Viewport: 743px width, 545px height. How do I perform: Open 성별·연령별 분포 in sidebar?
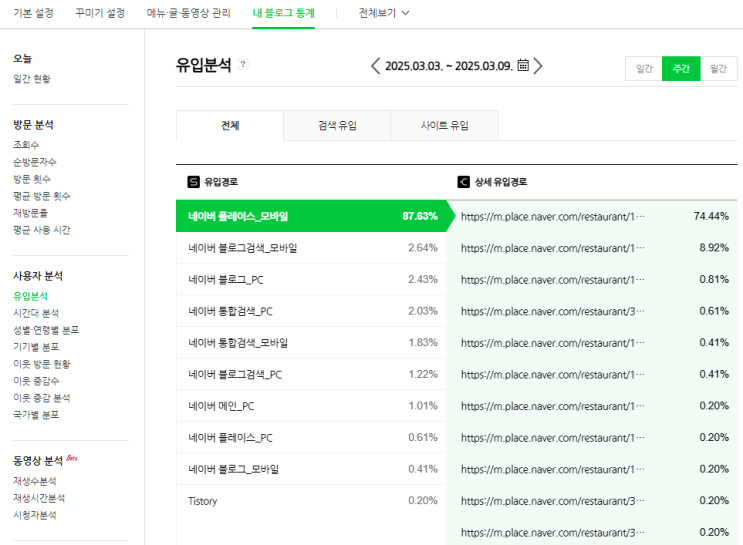point(46,330)
